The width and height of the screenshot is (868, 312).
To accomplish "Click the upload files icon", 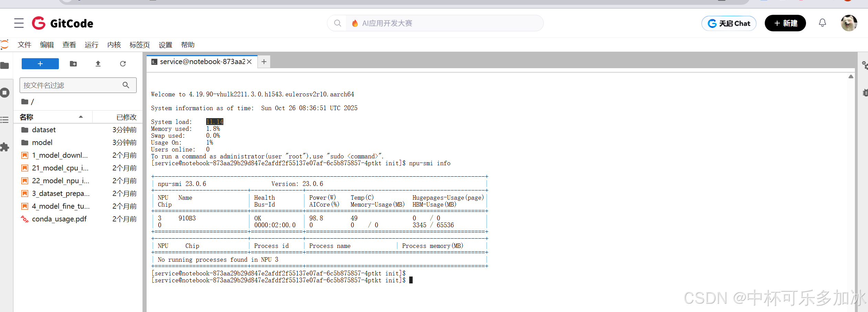I will (x=98, y=64).
